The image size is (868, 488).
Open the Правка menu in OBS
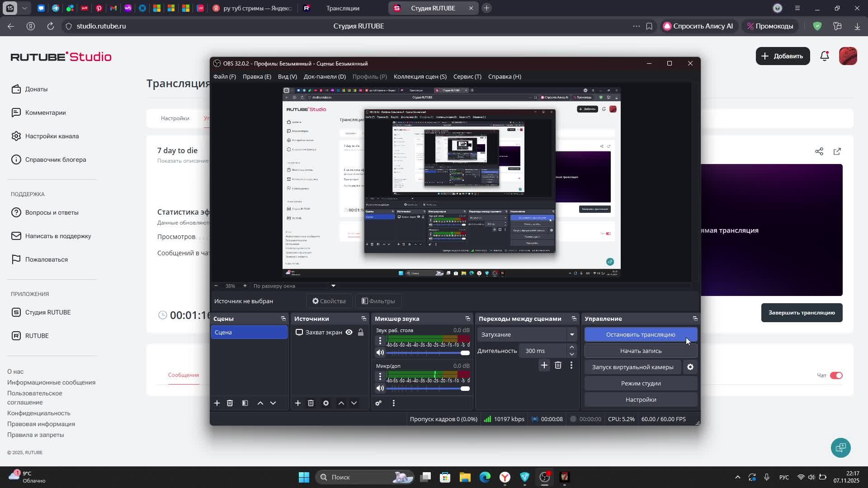[x=257, y=76]
